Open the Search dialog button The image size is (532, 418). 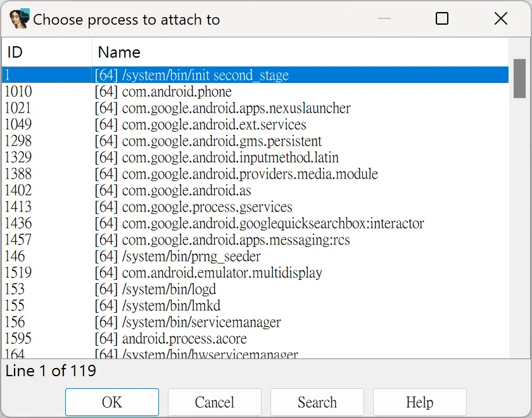coord(317,402)
